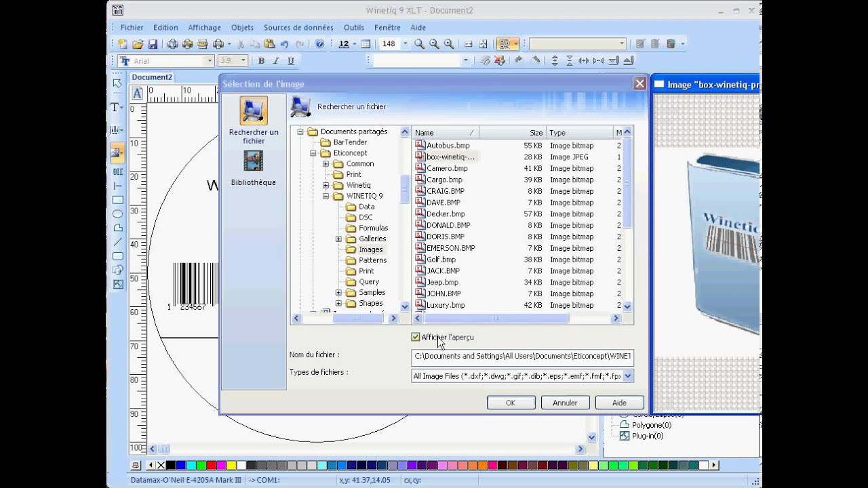Click the New document icon

pyautogui.click(x=123, y=44)
